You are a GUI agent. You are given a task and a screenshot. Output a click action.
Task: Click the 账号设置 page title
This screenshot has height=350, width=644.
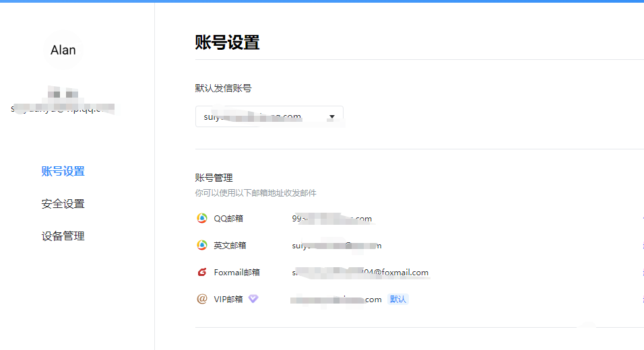coord(227,42)
